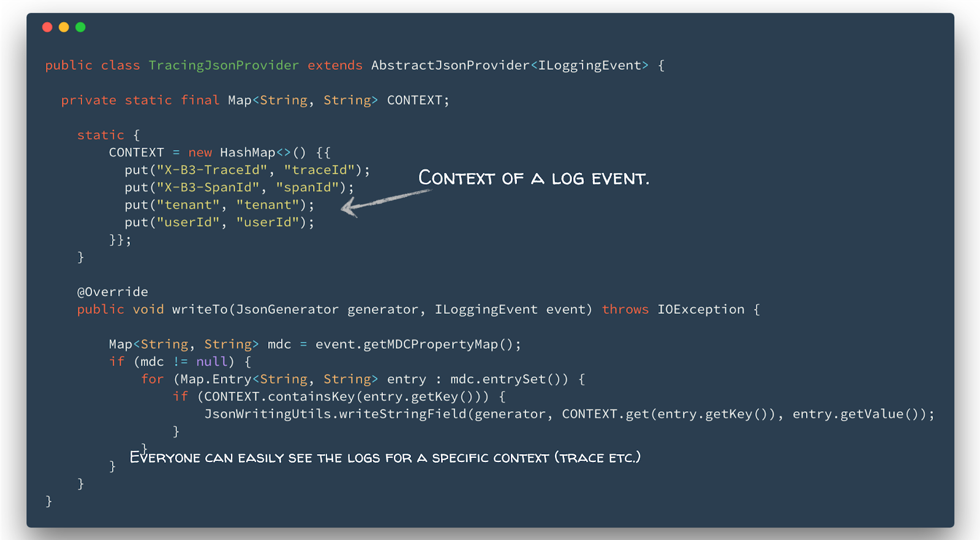Click the class name TracingJsonProvider
Image resolution: width=980 pixels, height=540 pixels.
(224, 66)
